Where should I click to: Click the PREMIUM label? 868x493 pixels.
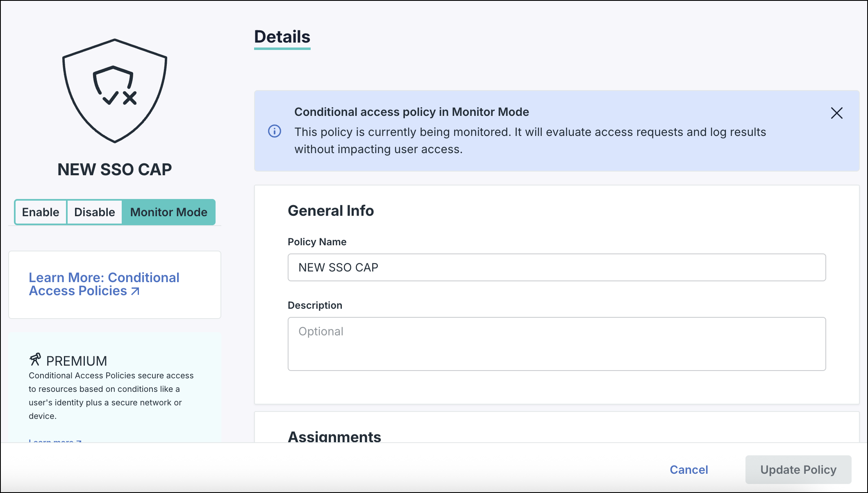(x=77, y=361)
